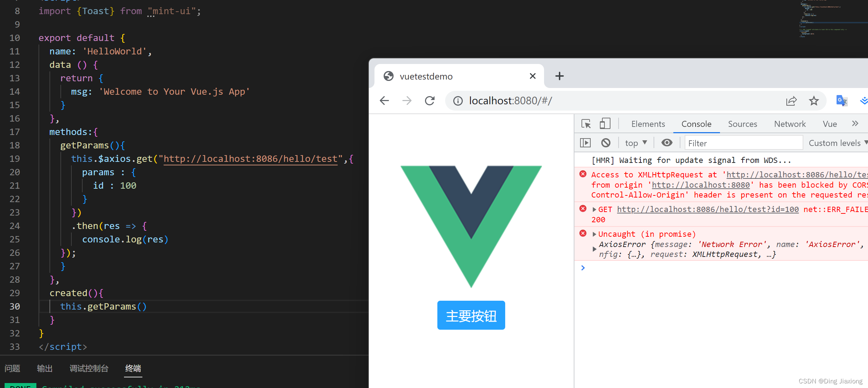Switch to the Network tab

click(x=790, y=124)
